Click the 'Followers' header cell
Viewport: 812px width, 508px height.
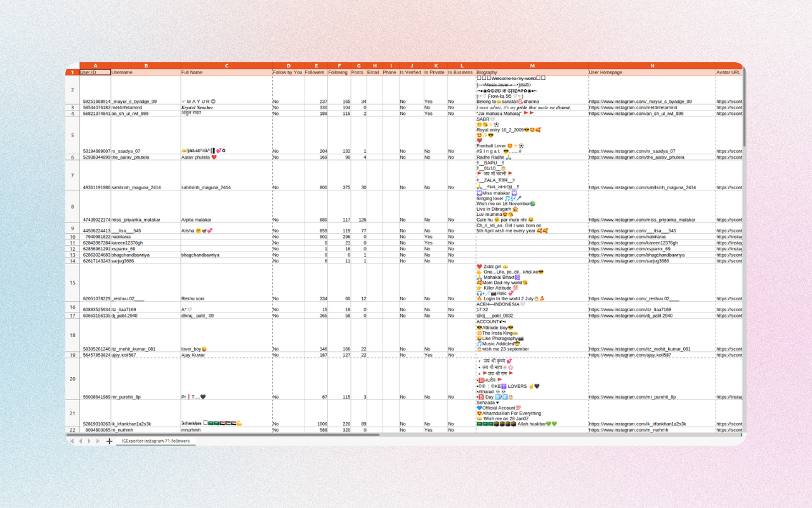[x=316, y=72]
